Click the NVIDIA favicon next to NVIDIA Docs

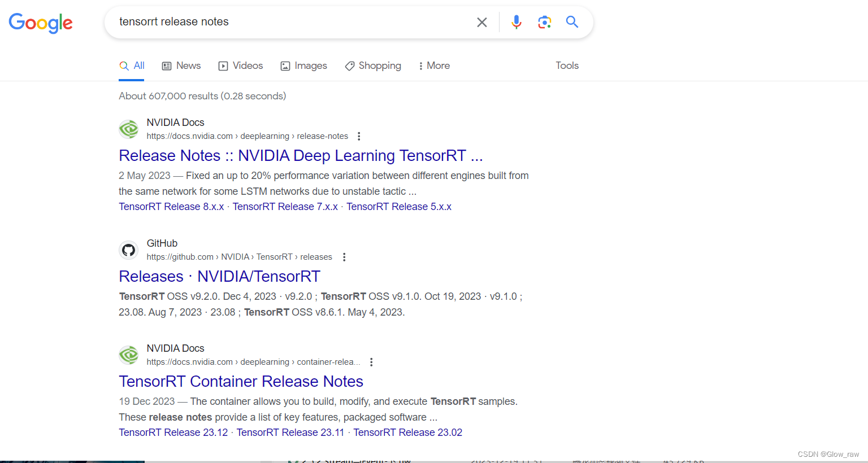tap(128, 129)
